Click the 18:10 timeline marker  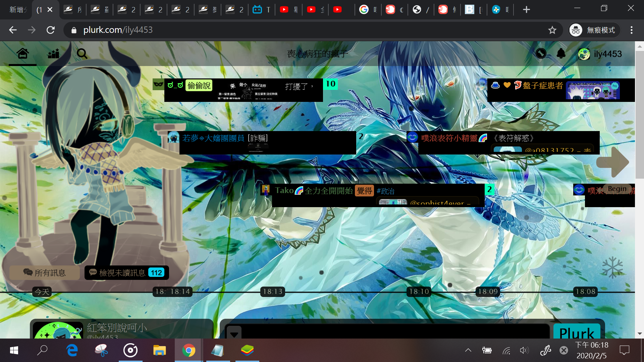pos(419,292)
